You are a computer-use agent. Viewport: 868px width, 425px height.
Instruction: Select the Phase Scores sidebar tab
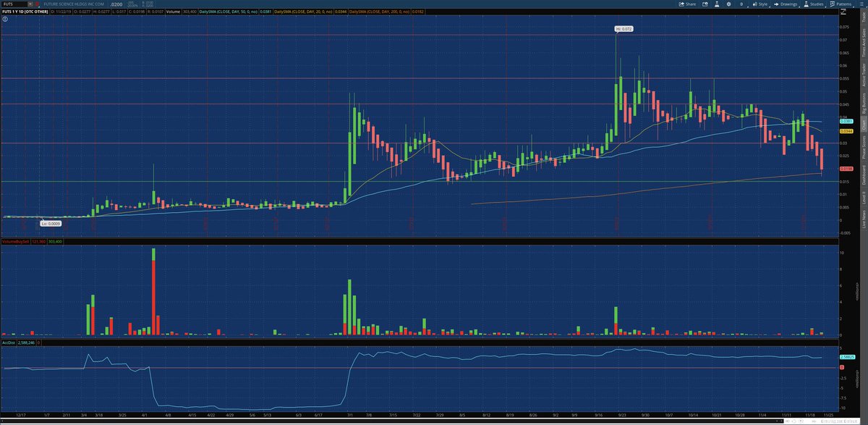(863, 148)
